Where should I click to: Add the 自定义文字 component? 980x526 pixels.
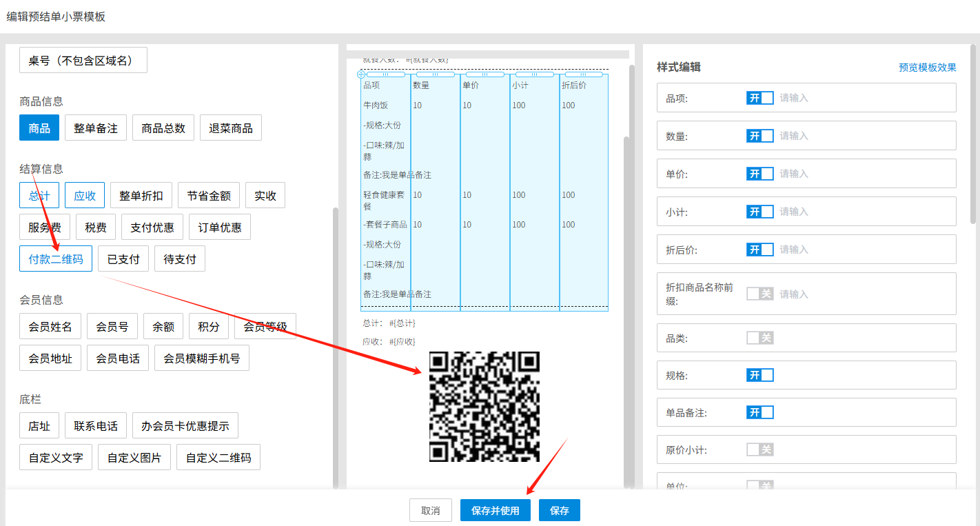tap(56, 458)
